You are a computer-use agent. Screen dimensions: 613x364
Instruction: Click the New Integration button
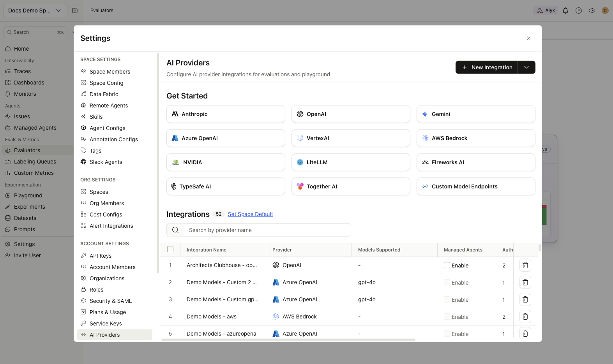click(x=487, y=67)
